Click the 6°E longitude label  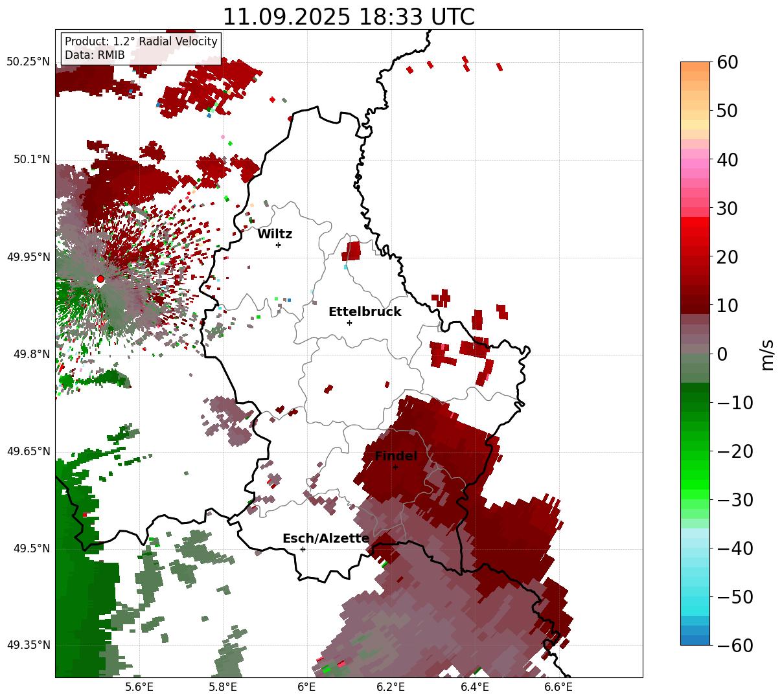tap(306, 687)
